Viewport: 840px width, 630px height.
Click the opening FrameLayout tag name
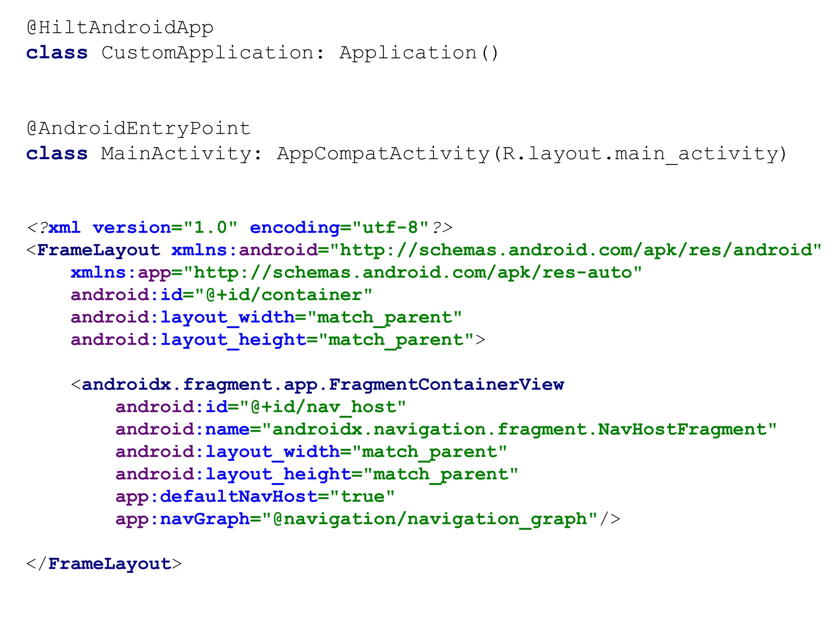pos(98,250)
